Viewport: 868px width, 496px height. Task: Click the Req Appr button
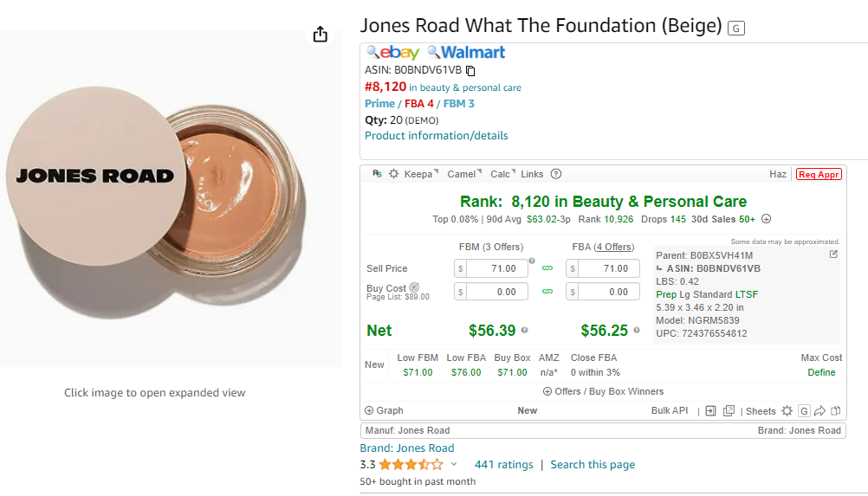point(819,174)
